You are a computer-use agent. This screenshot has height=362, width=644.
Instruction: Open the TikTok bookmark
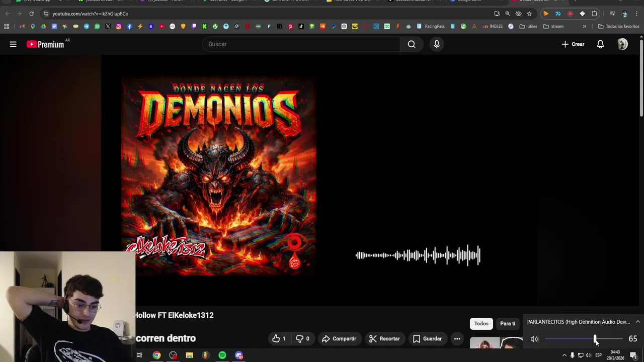tap(301, 26)
